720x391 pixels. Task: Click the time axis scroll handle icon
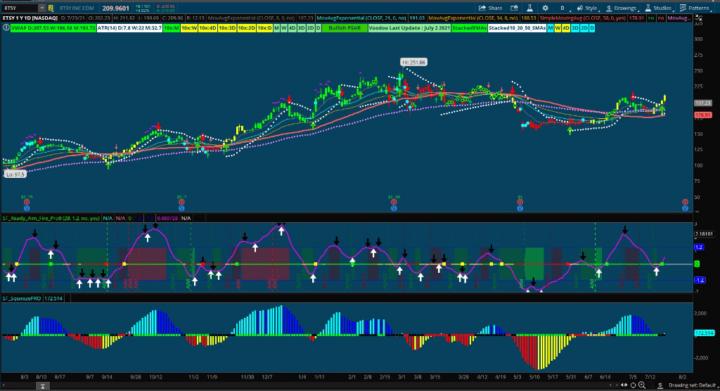(42, 386)
